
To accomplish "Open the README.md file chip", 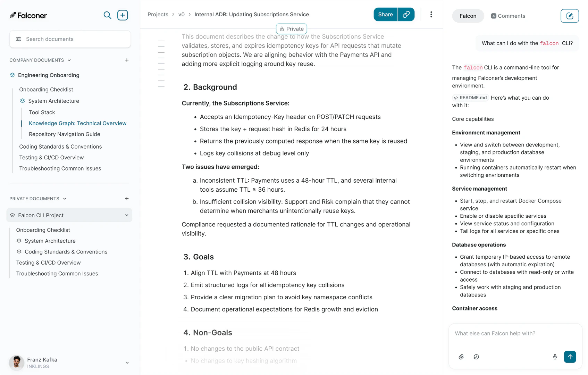I will pyautogui.click(x=470, y=98).
